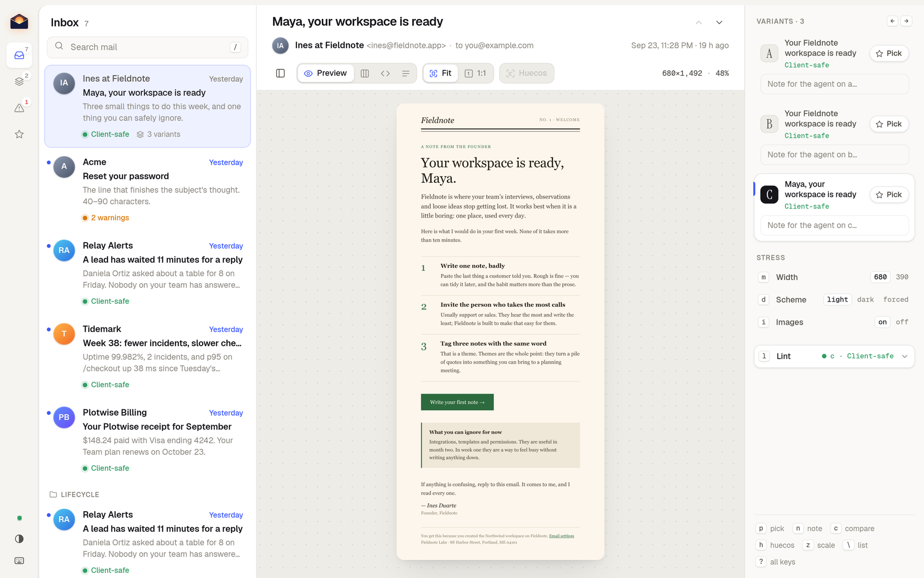Select the Preview tab
Screen dimensions: 924x578
pyautogui.click(x=325, y=73)
